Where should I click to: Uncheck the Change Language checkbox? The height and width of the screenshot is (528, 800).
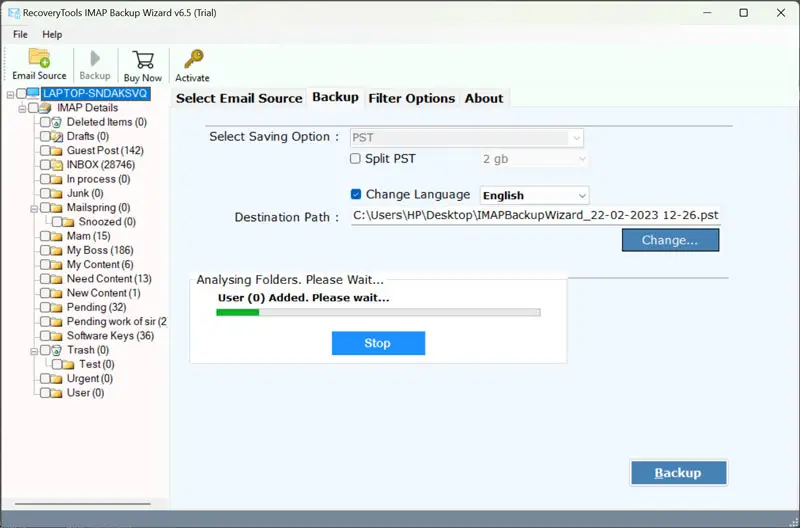[x=356, y=194]
